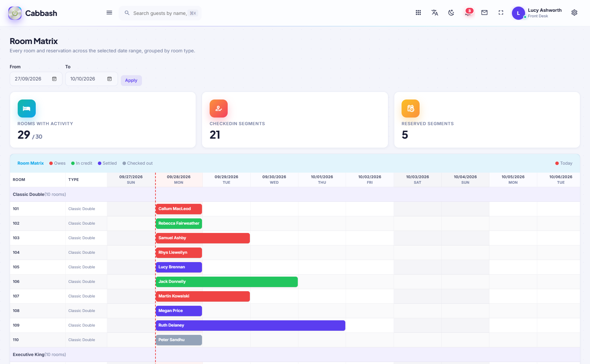Open Ruth Delaney reservation bar
This screenshot has width=590, height=364.
pyautogui.click(x=251, y=326)
